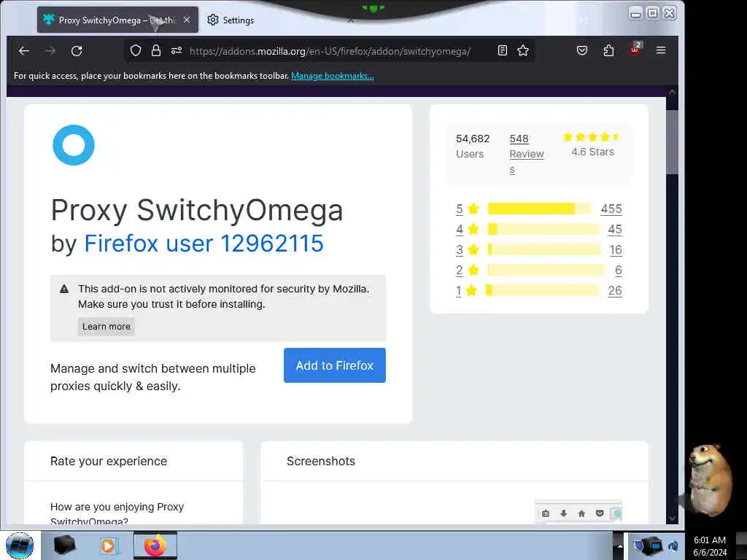This screenshot has height=560, width=747.
Task: Click Learn more about security warning
Action: click(107, 327)
